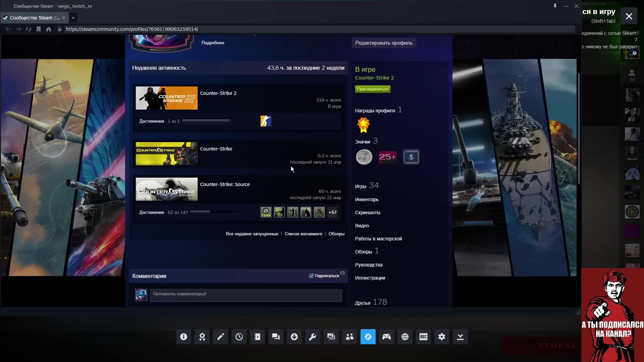Open Руководства sidebar link

tap(369, 265)
